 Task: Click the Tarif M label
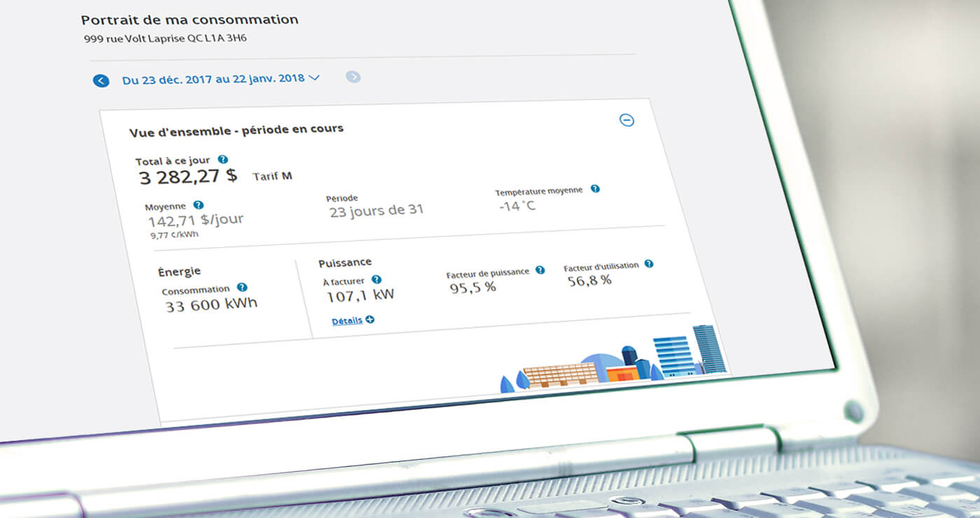click(x=272, y=176)
